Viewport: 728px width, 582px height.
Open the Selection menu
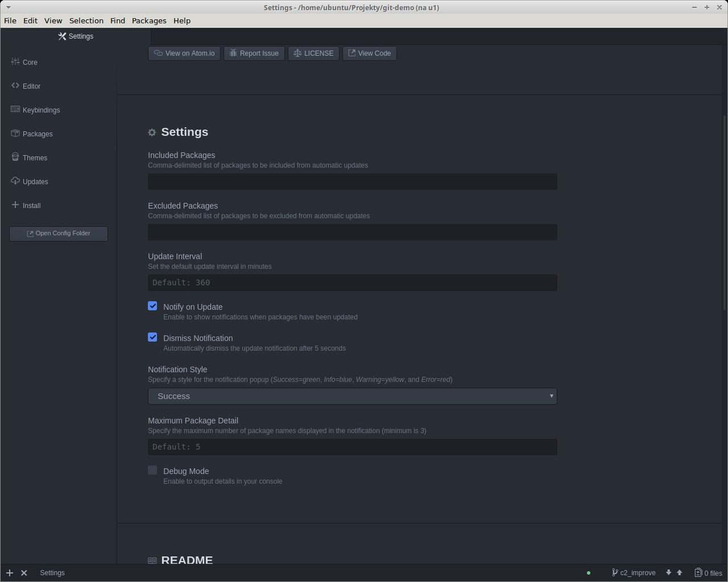[86, 20]
